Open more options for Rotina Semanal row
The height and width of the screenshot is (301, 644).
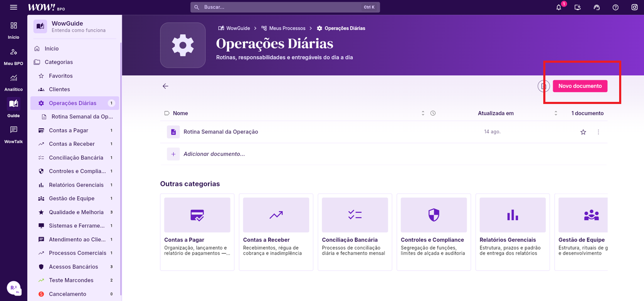(598, 132)
